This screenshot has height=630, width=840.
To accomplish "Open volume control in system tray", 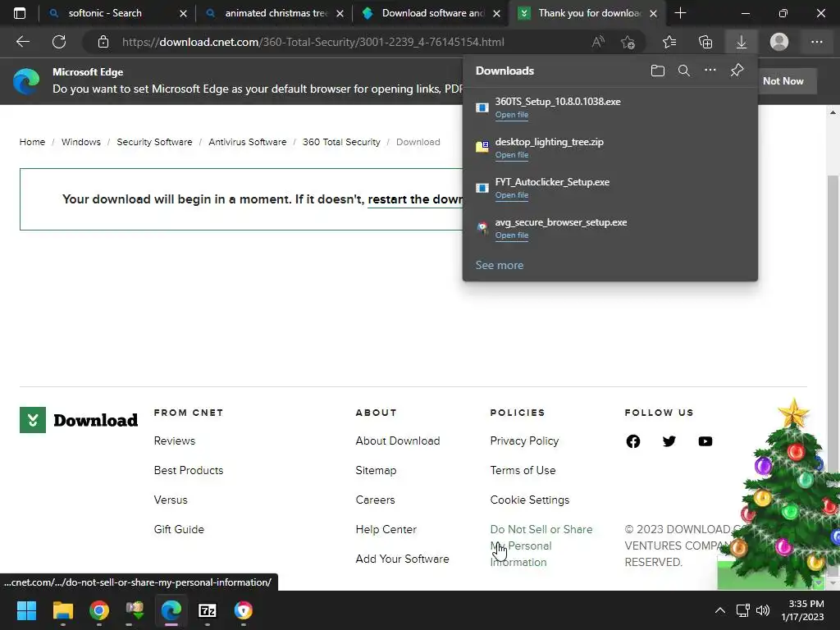I will (x=763, y=610).
